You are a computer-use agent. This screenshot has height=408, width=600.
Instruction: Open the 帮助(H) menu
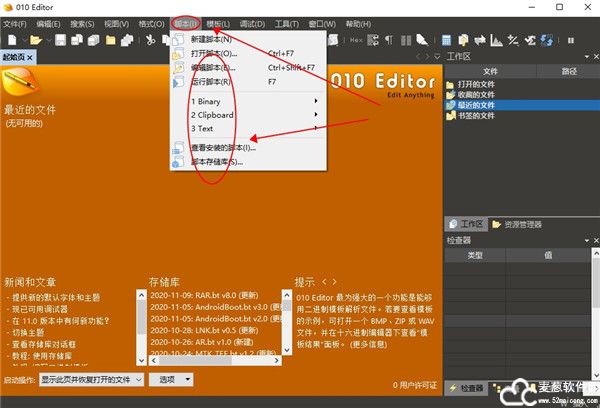click(358, 24)
